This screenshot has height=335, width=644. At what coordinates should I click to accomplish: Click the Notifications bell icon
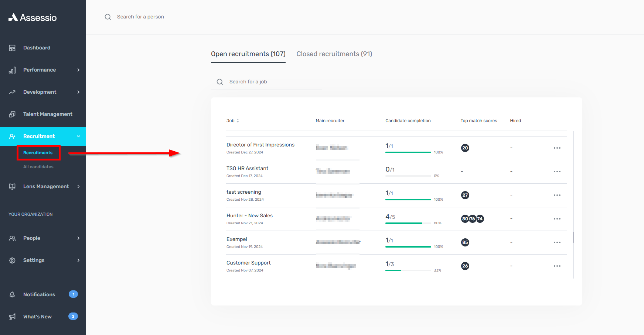[x=12, y=294]
